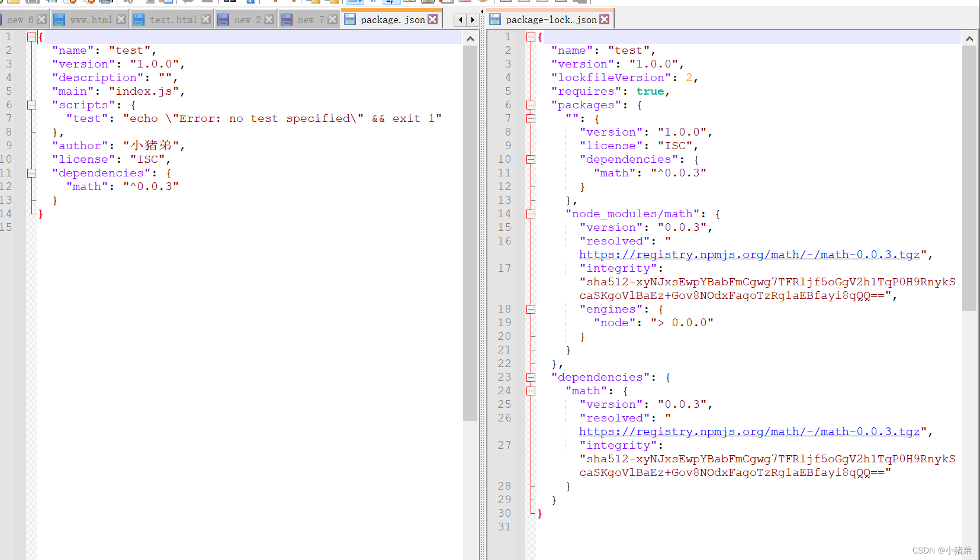Collapse root object fold at line 1 in package-lock.json
980x560 pixels.
[x=531, y=37]
